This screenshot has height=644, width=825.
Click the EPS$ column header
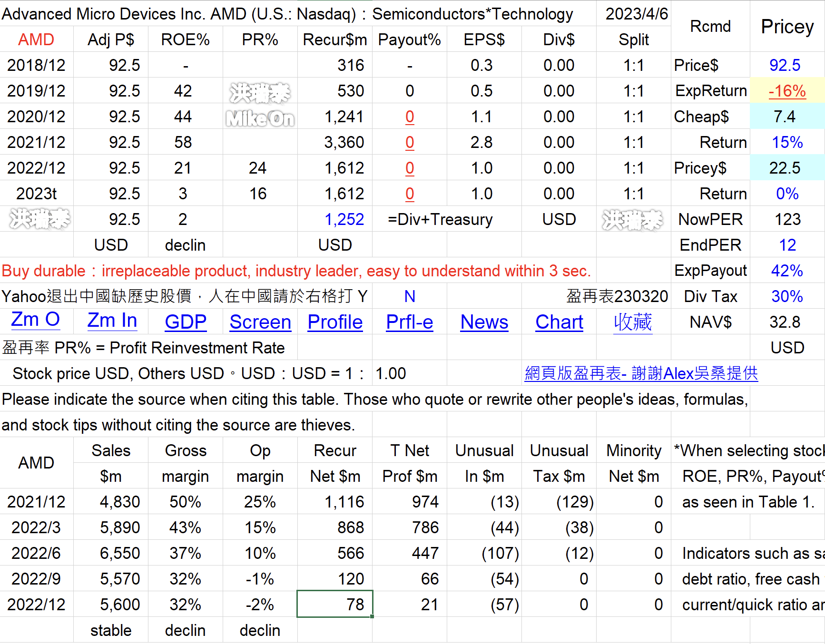coord(484,39)
